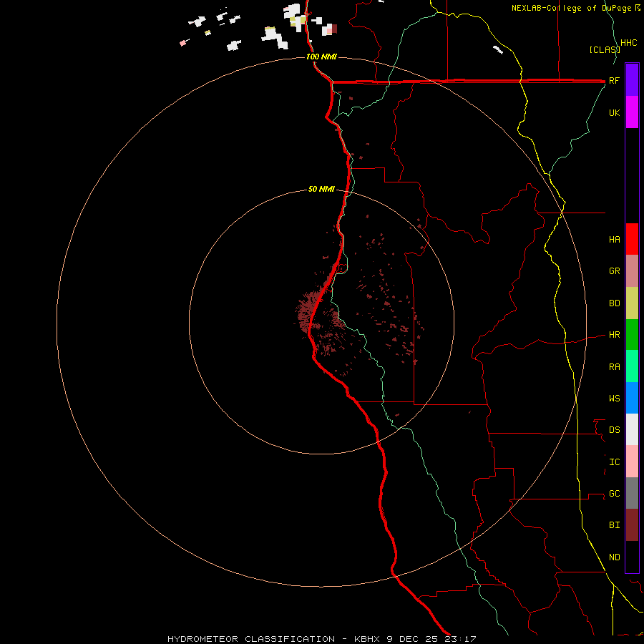Click the ND legend label

(614, 557)
